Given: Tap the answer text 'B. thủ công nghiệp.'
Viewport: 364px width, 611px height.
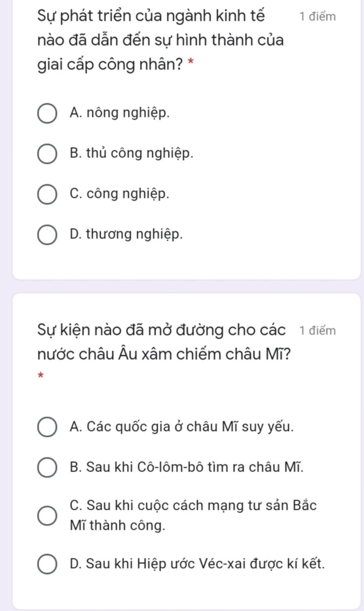Looking at the screenshot, I should [x=132, y=153].
